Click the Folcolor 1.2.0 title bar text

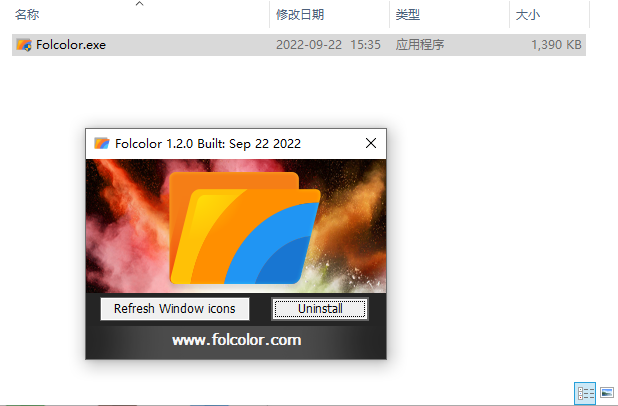(208, 143)
